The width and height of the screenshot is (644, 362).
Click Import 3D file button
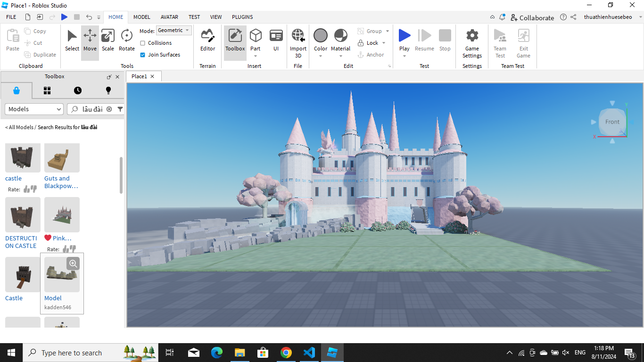click(298, 43)
